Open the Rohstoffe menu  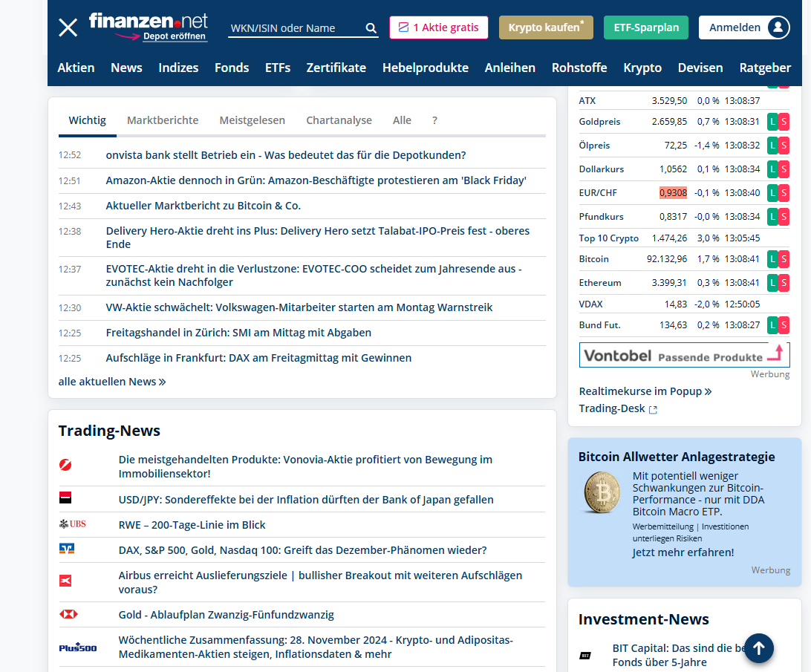[579, 68]
